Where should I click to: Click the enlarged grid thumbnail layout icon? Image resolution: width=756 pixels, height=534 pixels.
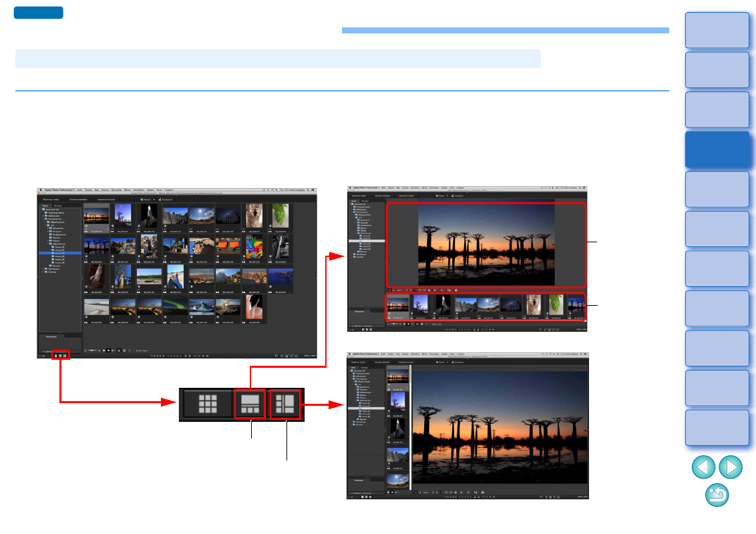coord(208,404)
